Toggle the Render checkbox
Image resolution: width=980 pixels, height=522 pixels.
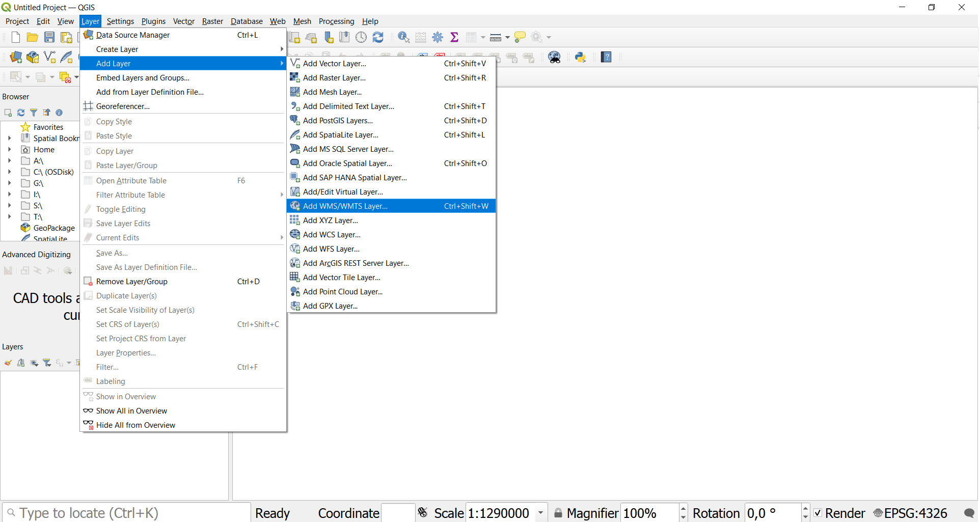click(x=818, y=513)
